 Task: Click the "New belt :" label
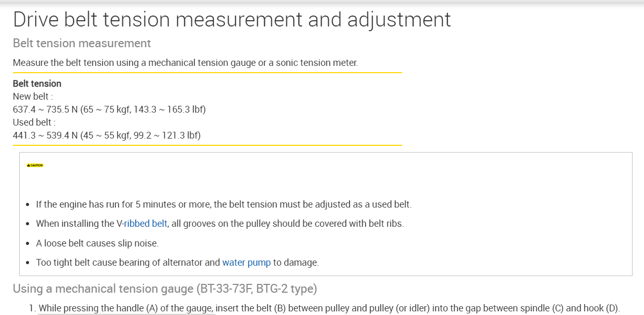click(x=33, y=97)
